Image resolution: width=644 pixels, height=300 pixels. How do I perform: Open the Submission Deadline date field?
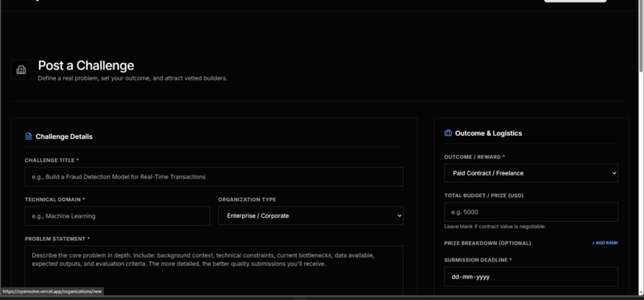[x=531, y=277]
